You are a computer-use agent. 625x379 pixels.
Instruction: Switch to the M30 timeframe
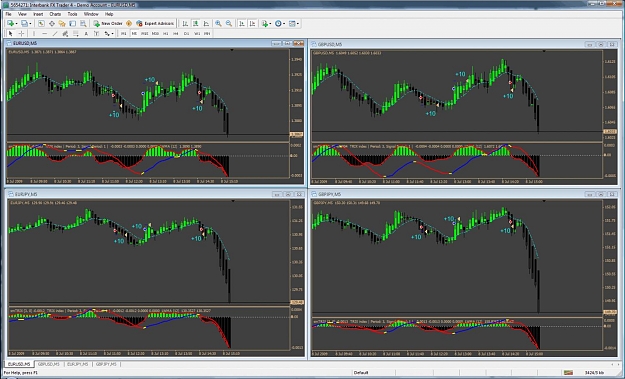155,33
